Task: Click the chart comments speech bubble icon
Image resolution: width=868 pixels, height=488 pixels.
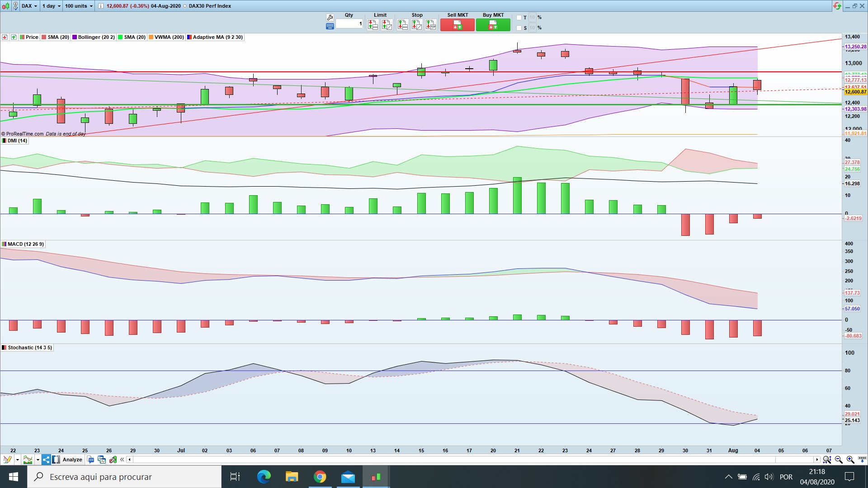Action: coord(90,460)
